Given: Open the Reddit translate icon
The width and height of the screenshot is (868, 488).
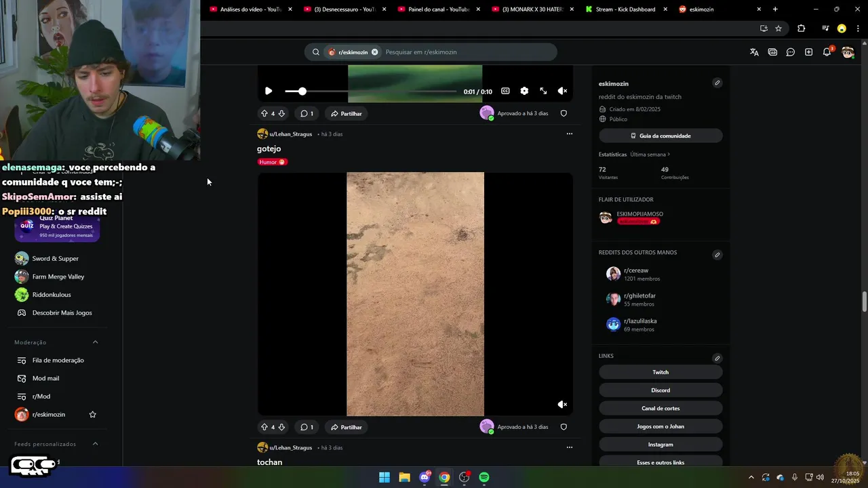Looking at the screenshot, I should click(x=754, y=52).
